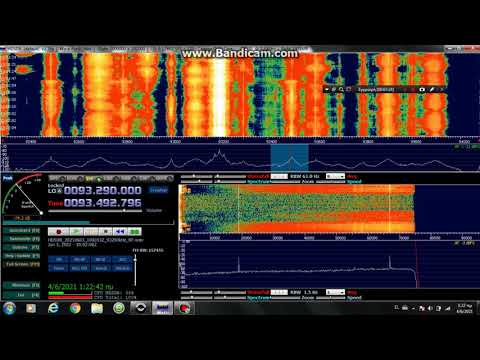
Task: Click the Tune frequency display 0093.492.796
Action: 103,203
